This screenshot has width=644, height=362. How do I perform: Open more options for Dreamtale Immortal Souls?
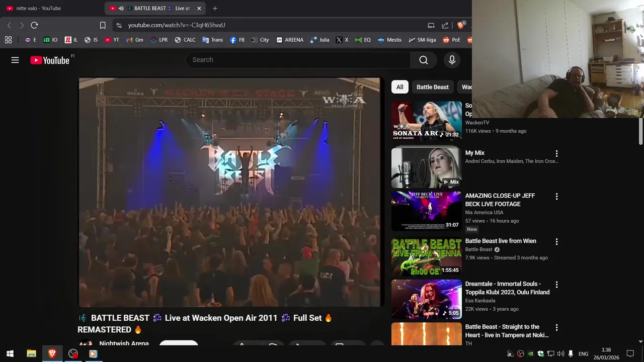(556, 285)
